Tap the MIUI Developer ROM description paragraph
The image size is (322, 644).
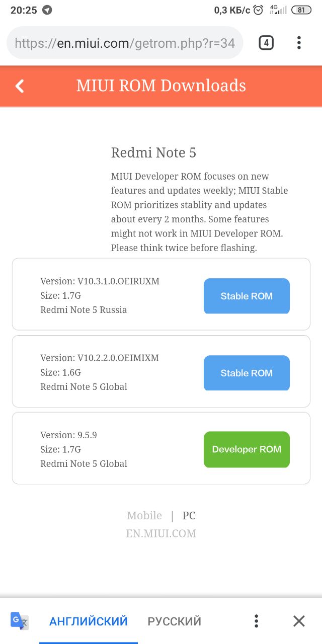200,212
